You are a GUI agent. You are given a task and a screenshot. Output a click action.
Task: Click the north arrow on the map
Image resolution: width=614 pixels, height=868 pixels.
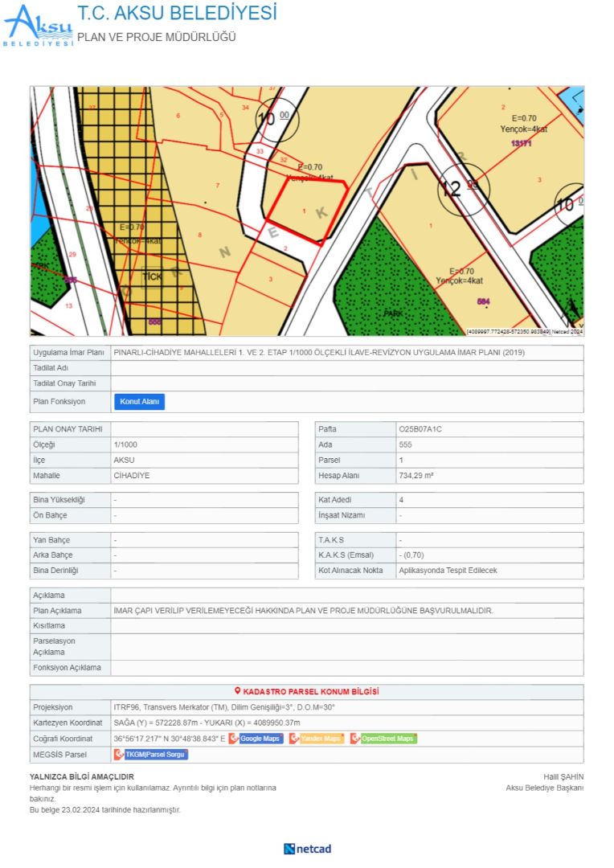tap(571, 310)
